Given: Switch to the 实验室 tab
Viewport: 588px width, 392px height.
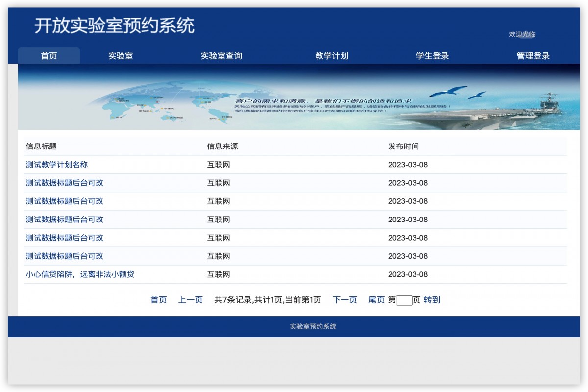Looking at the screenshot, I should (x=120, y=55).
